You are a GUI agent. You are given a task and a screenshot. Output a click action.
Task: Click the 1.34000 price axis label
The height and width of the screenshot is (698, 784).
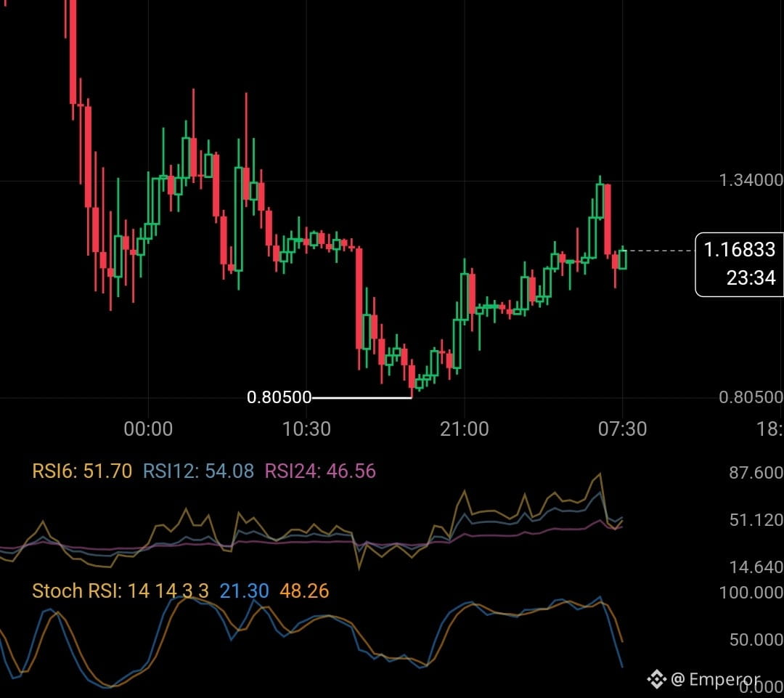point(751,180)
